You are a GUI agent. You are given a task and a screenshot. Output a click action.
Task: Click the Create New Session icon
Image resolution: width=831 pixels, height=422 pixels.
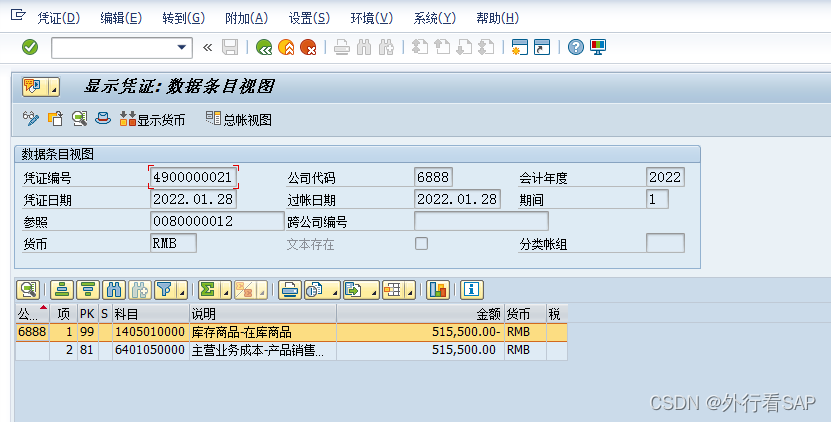pos(519,47)
